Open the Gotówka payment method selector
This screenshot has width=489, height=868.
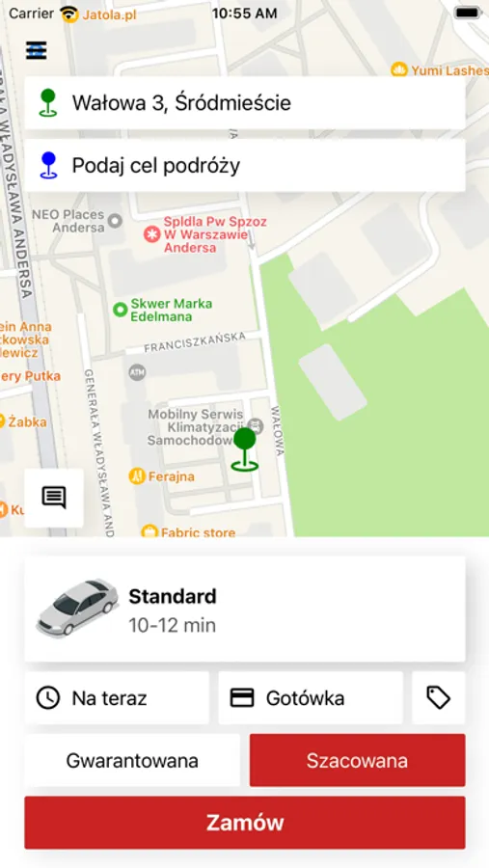pyautogui.click(x=311, y=697)
